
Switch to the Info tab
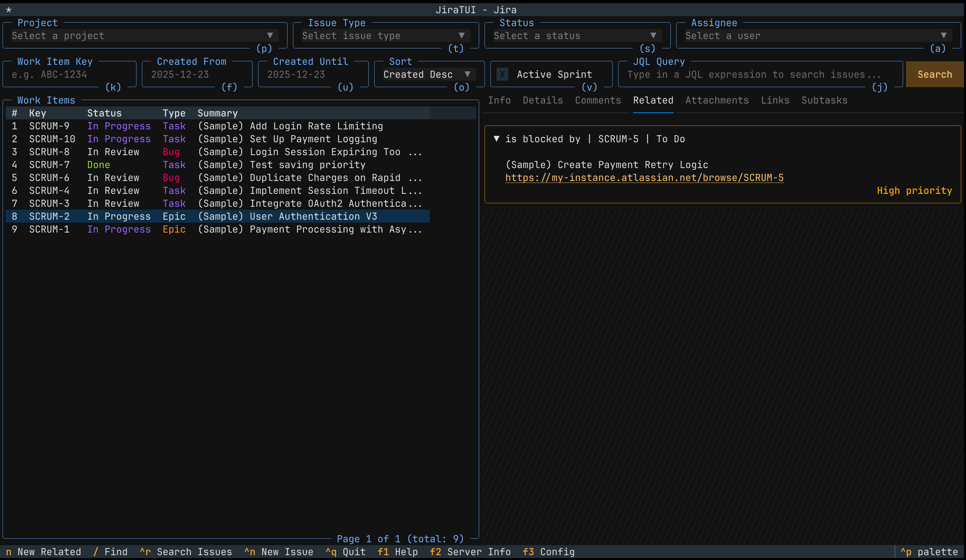(x=499, y=100)
